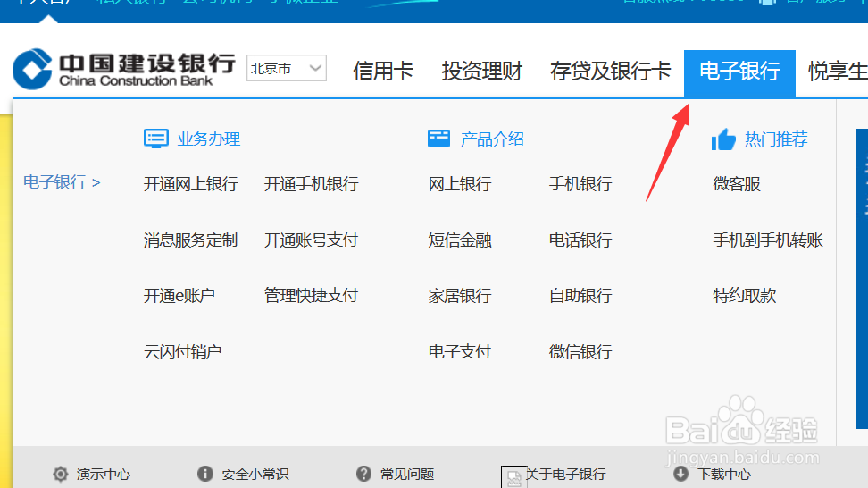Click 云闪付销户 link
The width and height of the screenshot is (868, 488).
click(183, 352)
